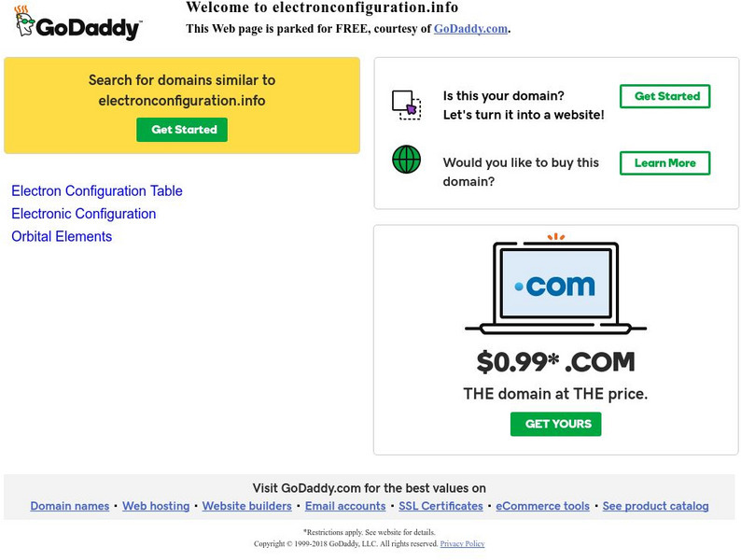Click the GoDaddy logo
Viewport: 741px width, 560px height.
pos(77,23)
